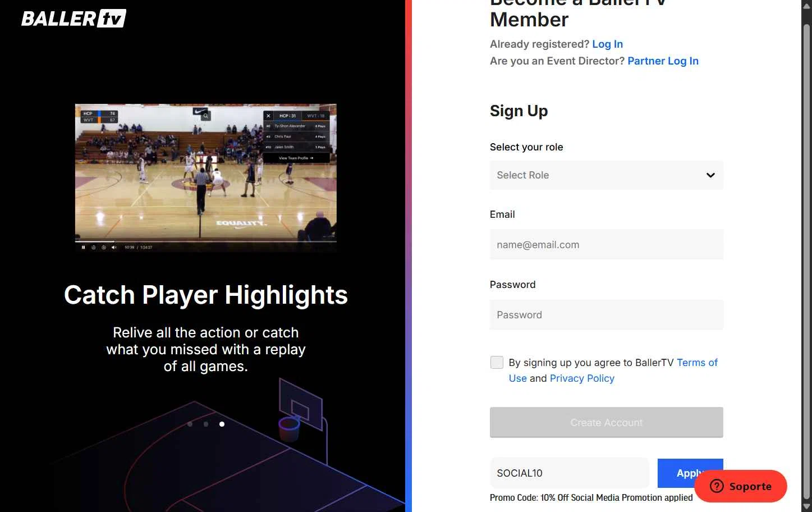The height and width of the screenshot is (512, 812).
Task: Open the Soporte help widget
Action: click(x=741, y=486)
